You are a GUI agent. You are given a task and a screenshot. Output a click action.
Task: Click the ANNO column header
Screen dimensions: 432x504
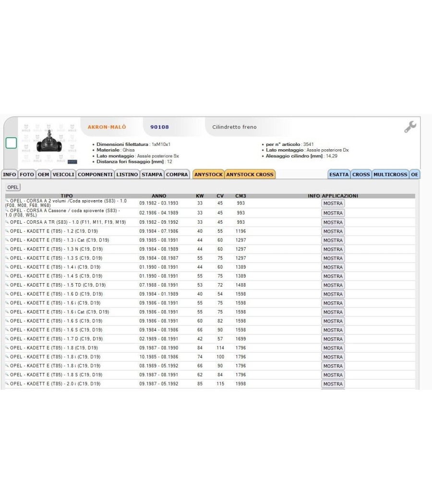tap(159, 196)
